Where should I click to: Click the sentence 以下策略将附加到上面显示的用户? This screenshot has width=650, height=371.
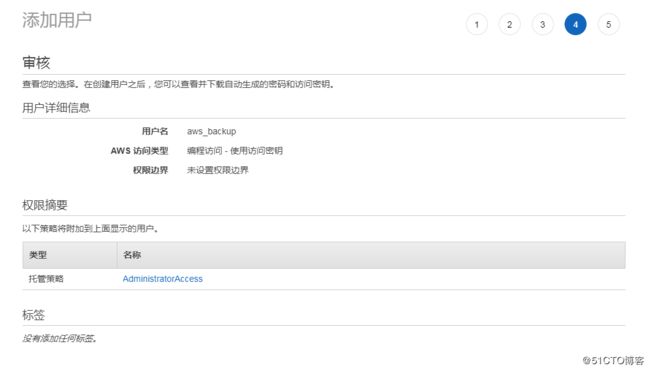(90, 228)
